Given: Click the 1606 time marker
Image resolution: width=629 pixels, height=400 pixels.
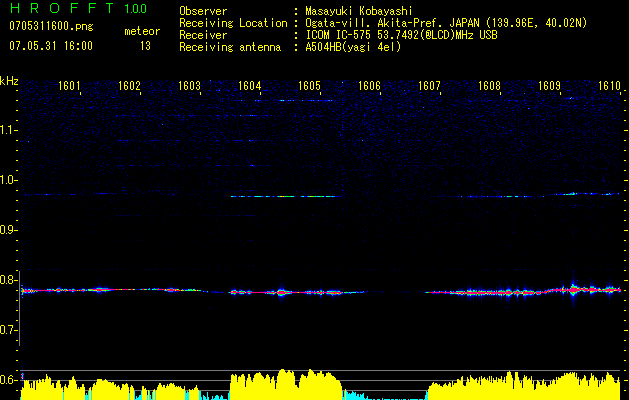Looking at the screenshot, I should (369, 86).
